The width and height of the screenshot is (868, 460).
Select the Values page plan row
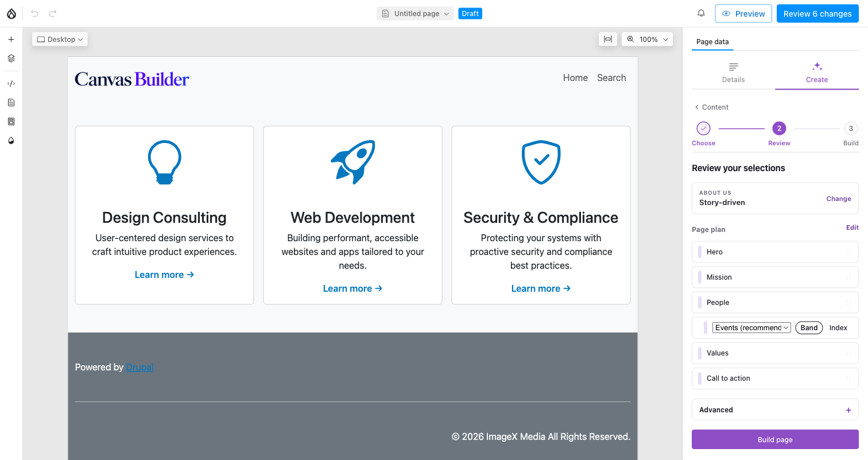click(775, 353)
